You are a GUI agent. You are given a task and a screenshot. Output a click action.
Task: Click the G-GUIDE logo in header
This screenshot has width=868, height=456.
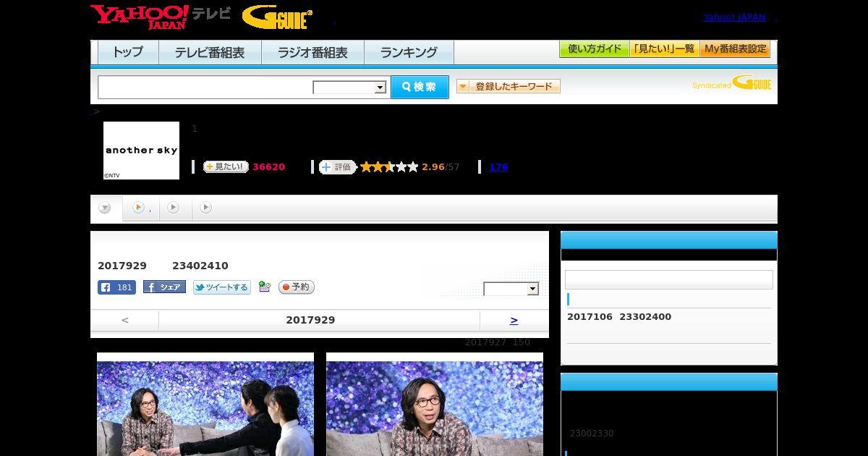(x=277, y=17)
